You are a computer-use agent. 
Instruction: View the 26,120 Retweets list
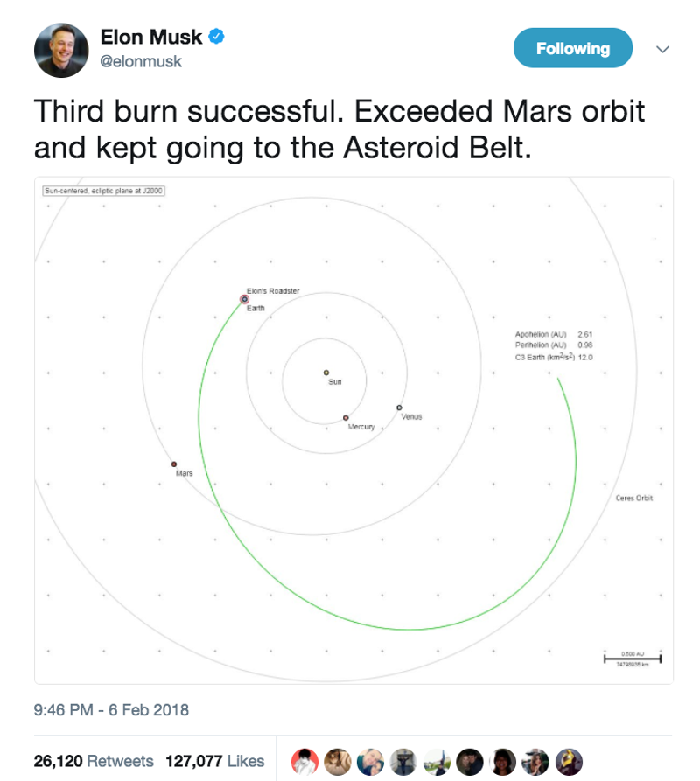94,761
